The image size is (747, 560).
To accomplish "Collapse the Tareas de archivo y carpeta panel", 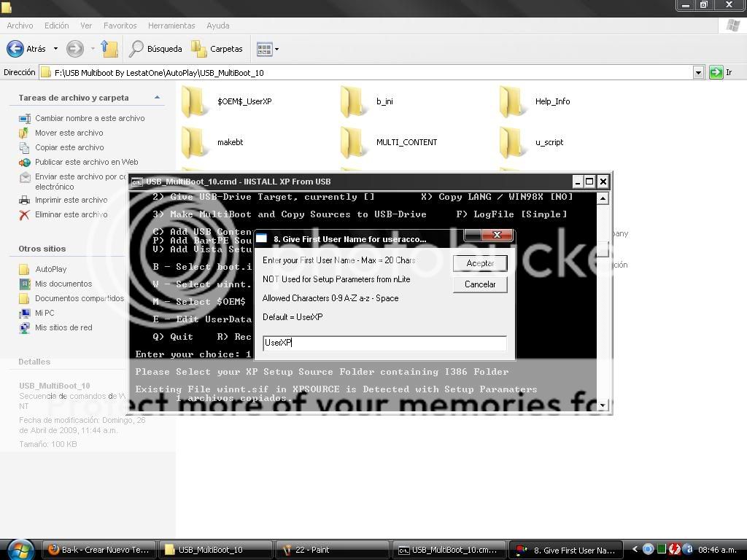I will tap(157, 98).
